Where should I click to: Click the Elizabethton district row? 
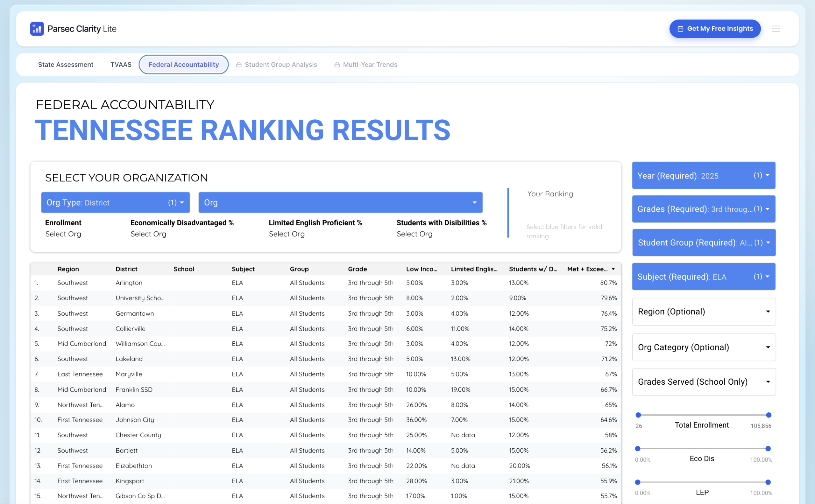pyautogui.click(x=325, y=466)
